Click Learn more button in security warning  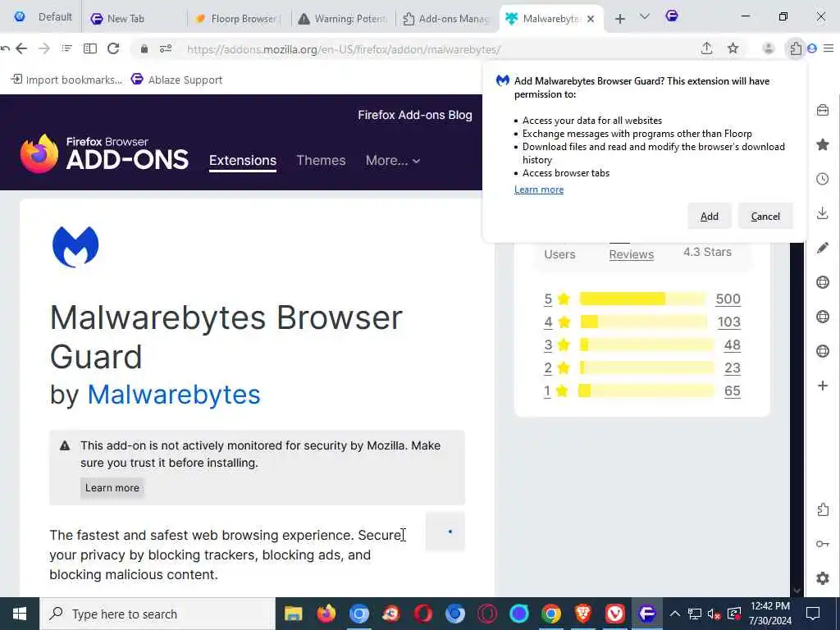pyautogui.click(x=112, y=487)
